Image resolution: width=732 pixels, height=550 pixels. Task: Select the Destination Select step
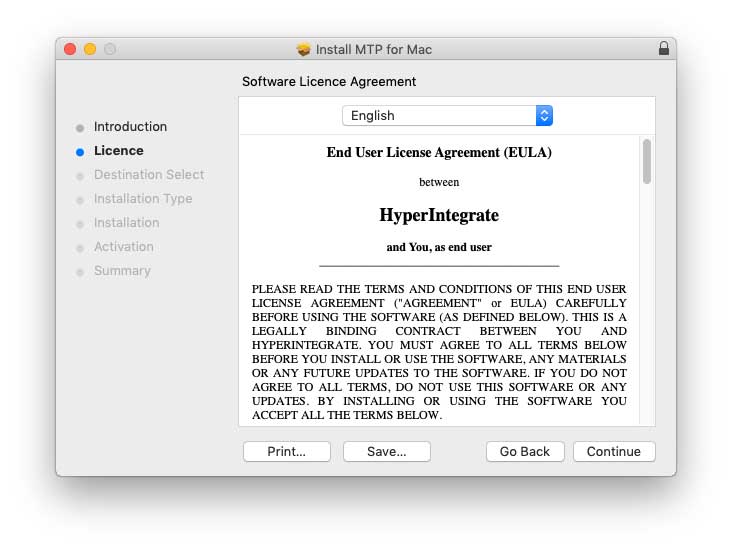click(149, 175)
